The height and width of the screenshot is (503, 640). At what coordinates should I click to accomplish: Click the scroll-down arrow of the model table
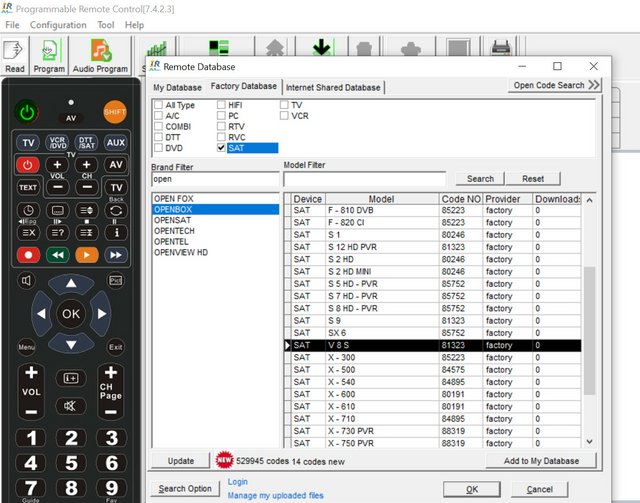589,441
